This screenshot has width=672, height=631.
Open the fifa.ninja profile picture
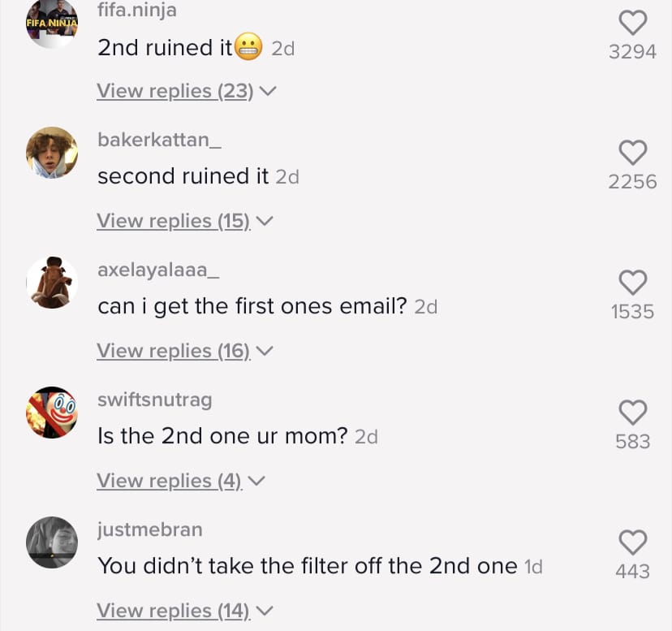(52, 22)
